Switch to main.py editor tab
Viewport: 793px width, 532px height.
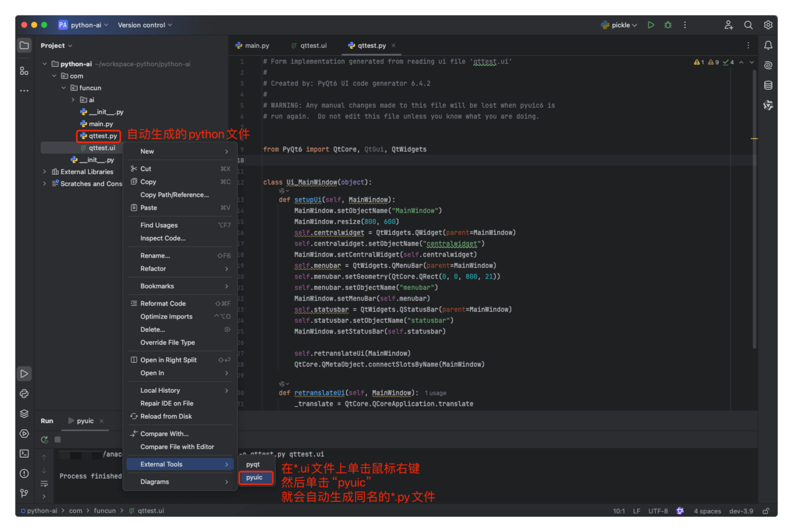tap(253, 45)
